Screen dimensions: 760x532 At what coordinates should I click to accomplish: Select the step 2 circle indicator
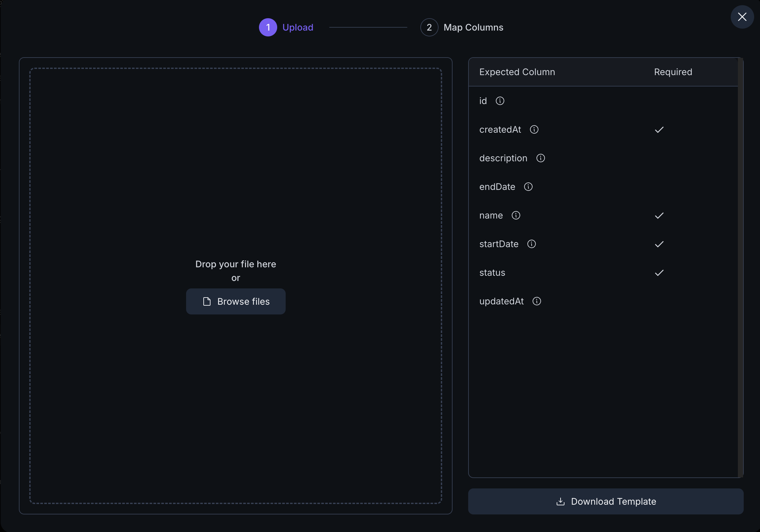click(429, 27)
